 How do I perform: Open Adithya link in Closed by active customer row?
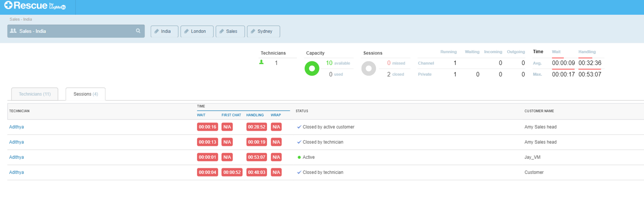(x=17, y=127)
